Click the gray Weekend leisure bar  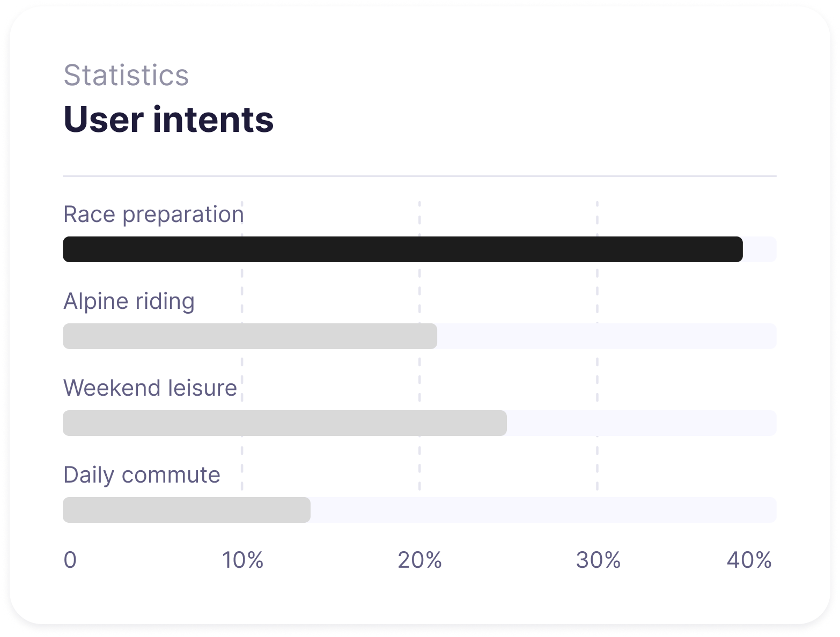click(284, 423)
